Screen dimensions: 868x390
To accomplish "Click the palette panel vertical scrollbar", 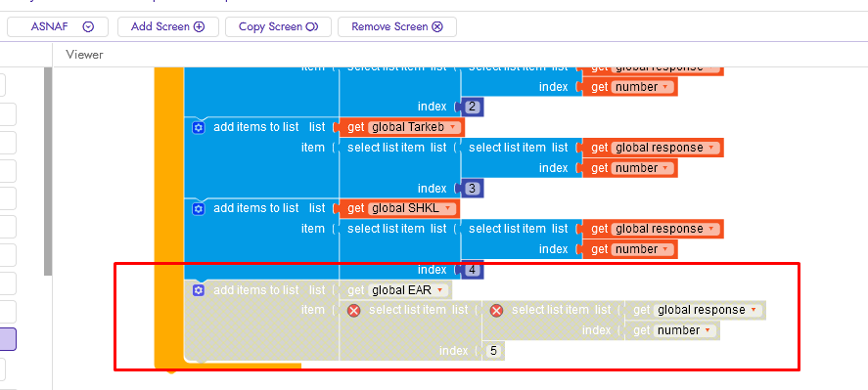I will tap(48, 171).
